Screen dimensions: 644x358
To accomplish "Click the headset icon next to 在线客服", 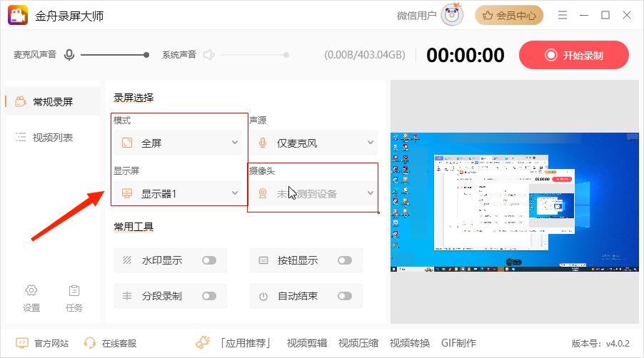I will [89, 343].
